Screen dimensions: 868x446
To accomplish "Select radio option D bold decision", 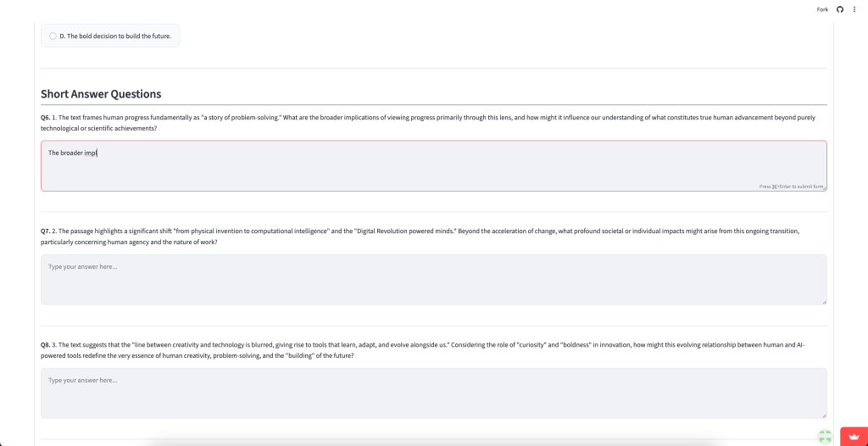I will click(x=53, y=36).
